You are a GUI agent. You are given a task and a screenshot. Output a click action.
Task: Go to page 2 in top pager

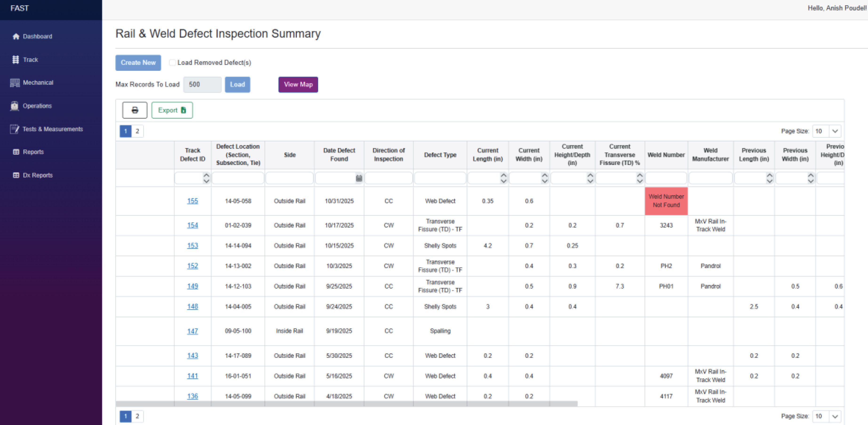coord(137,131)
